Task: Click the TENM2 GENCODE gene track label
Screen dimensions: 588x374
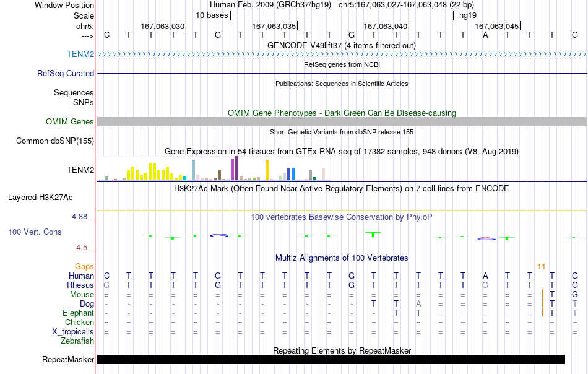Action: 80,54
